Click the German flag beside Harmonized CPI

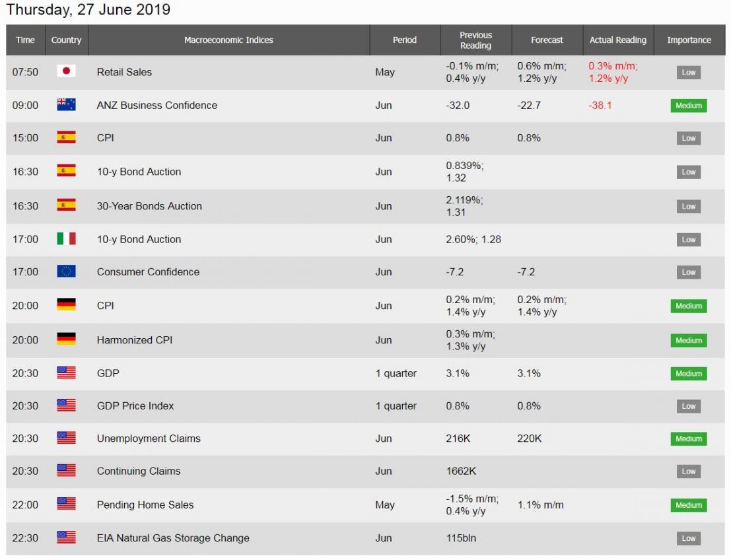pos(66,340)
